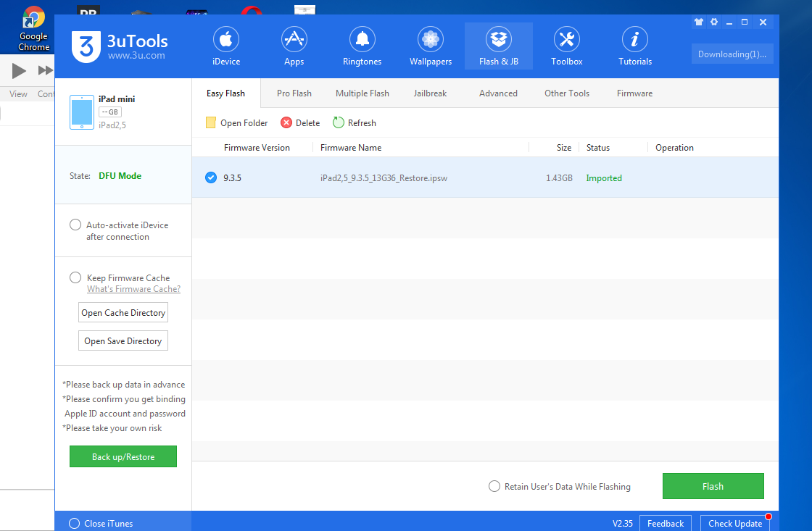Screen dimensions: 812x531
Task: Switch to the Jailbreak tab
Action: coord(430,93)
